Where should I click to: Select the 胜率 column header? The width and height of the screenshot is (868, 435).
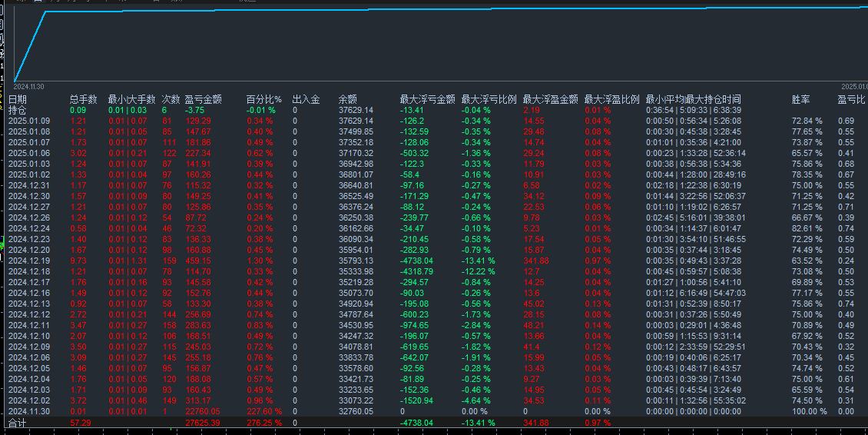pos(800,99)
